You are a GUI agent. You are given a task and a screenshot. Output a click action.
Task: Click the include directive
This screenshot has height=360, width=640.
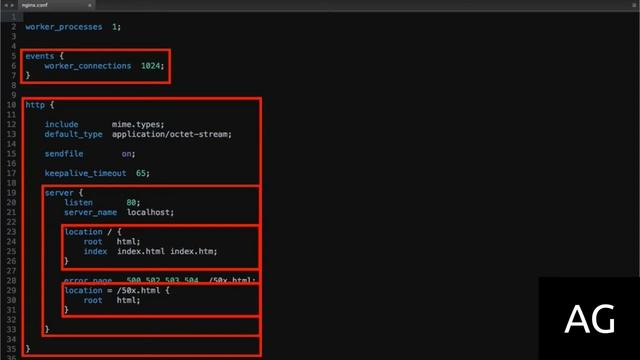point(61,124)
